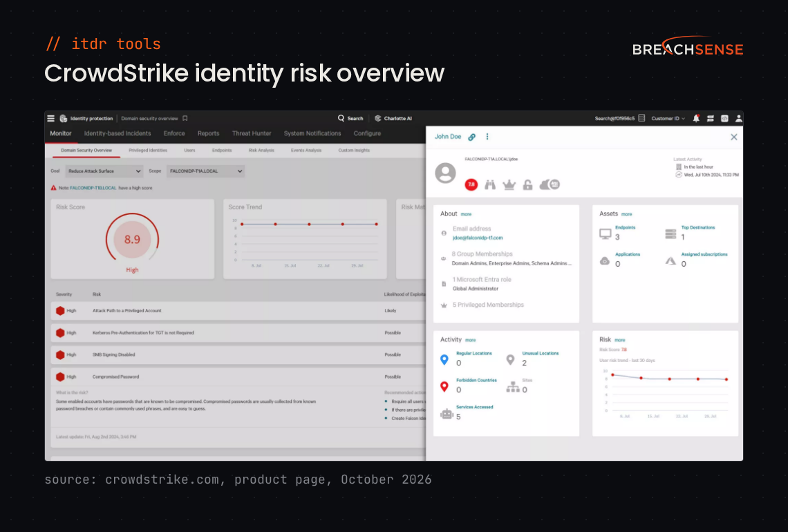Open Risk Analysis sub-tab
Screen dimensions: 788x532
coord(261,150)
